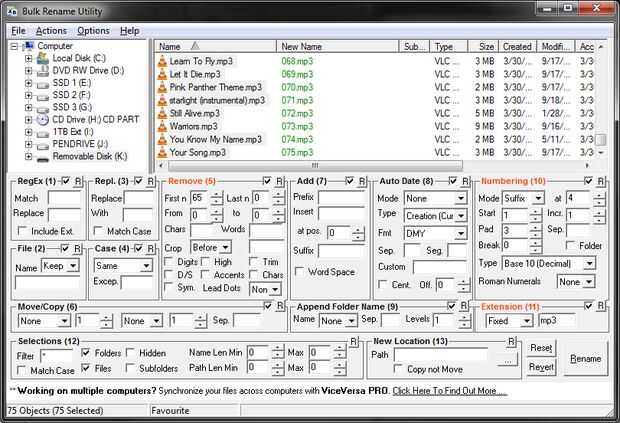
Task: Click the VLC icon beside Let It Die.mp3
Action: pos(162,74)
